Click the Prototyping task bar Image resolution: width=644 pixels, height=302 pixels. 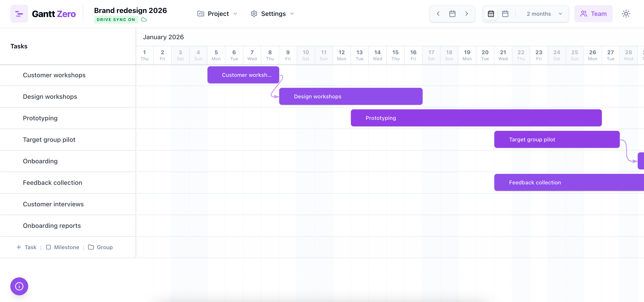(475, 118)
